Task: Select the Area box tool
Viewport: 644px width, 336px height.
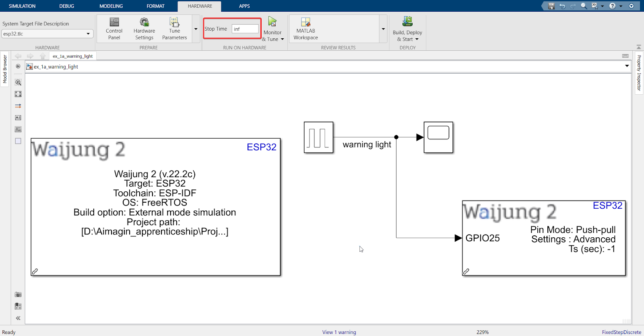Action: tap(18, 141)
